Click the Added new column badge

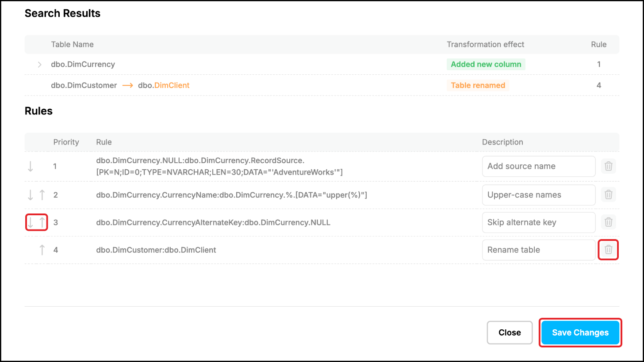(x=486, y=64)
